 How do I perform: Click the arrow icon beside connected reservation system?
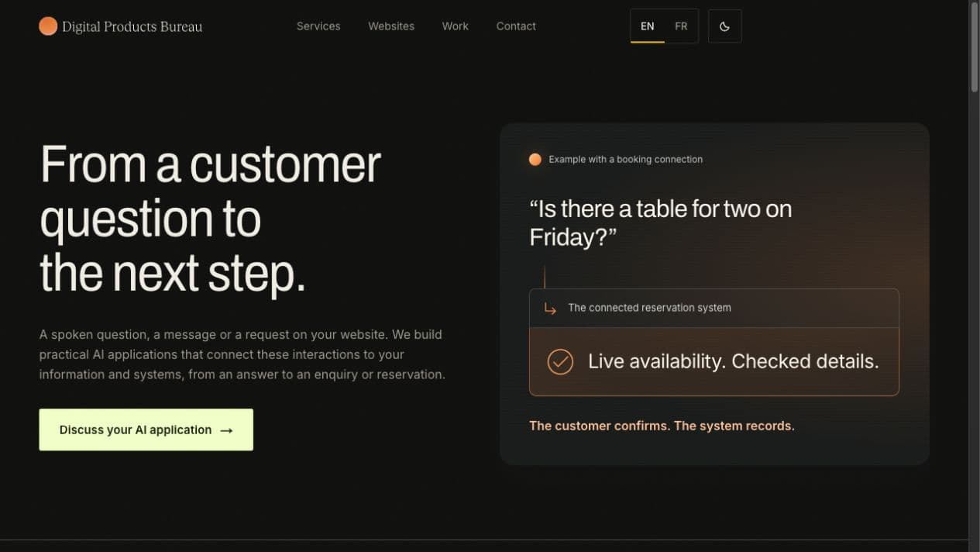click(550, 309)
